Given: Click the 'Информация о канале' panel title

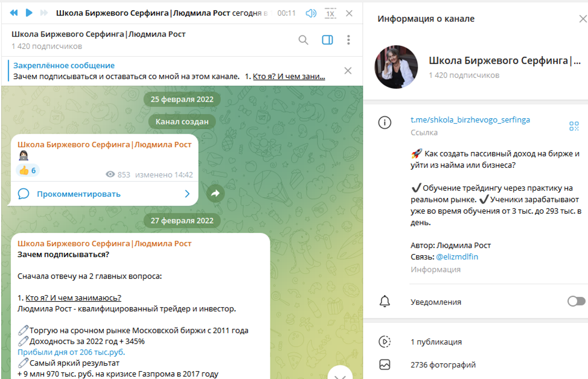Looking at the screenshot, I should (426, 19).
